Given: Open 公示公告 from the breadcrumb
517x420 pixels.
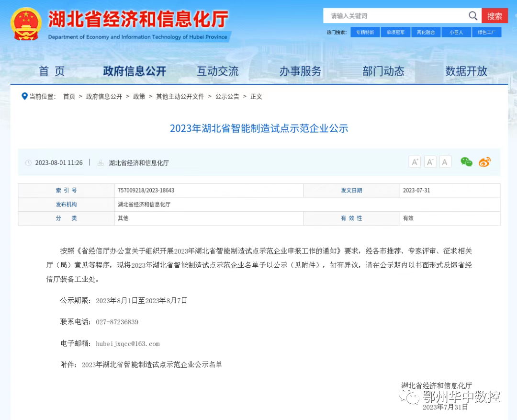Looking at the screenshot, I should pyautogui.click(x=227, y=96).
